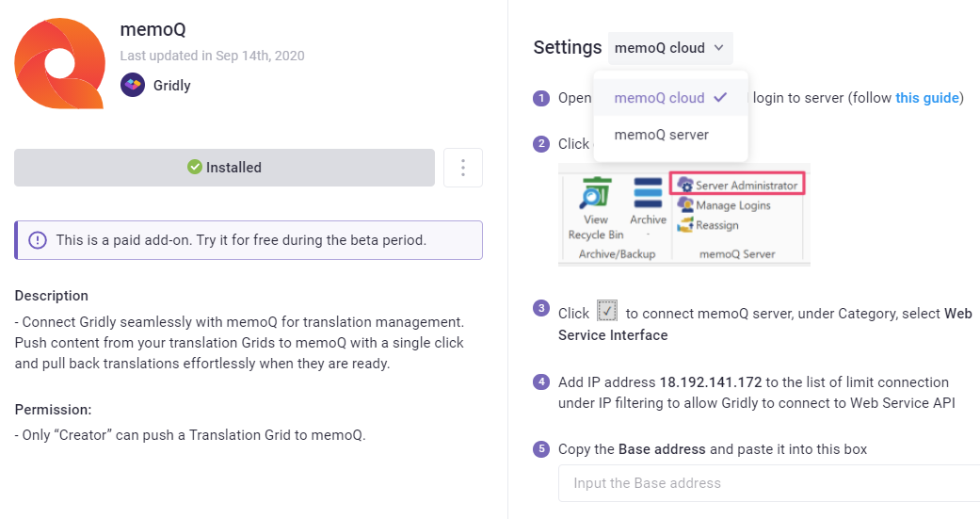Open the three-dot more options menu
This screenshot has height=519, width=980.
pyautogui.click(x=463, y=168)
